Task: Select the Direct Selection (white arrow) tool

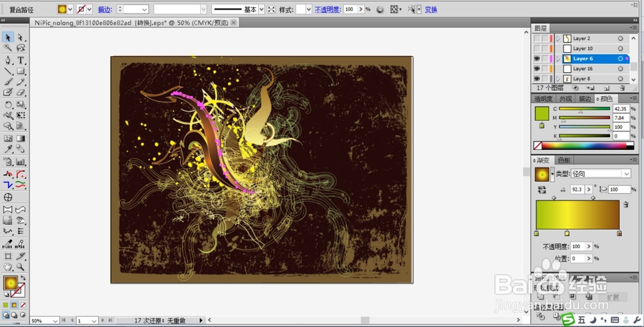Action: click(x=21, y=37)
